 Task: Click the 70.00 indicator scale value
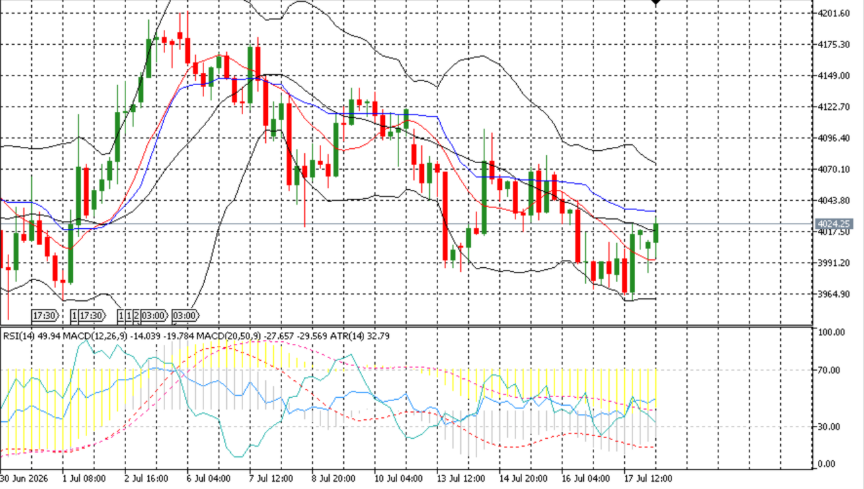point(829,370)
